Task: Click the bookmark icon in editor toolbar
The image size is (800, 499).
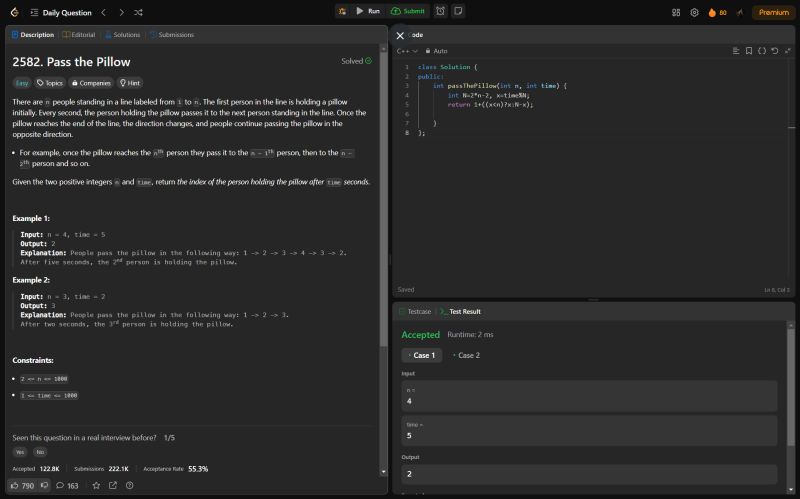Action: (x=748, y=51)
